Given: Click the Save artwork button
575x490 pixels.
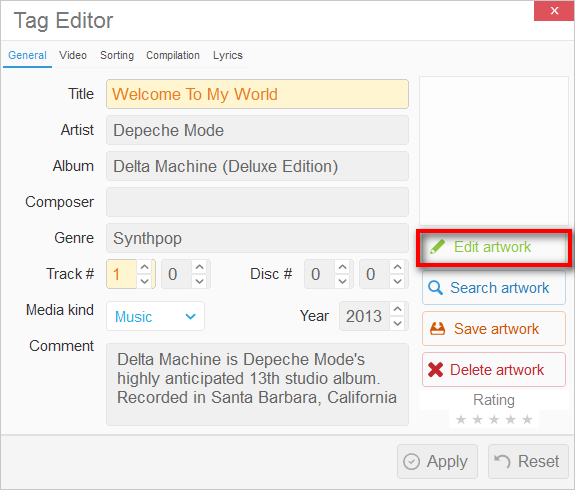Looking at the screenshot, I should tap(494, 329).
